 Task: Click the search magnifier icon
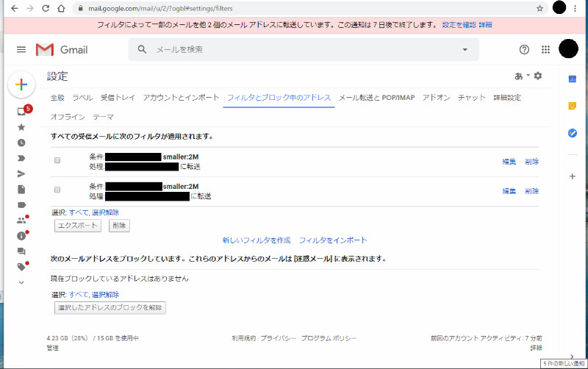pos(142,49)
